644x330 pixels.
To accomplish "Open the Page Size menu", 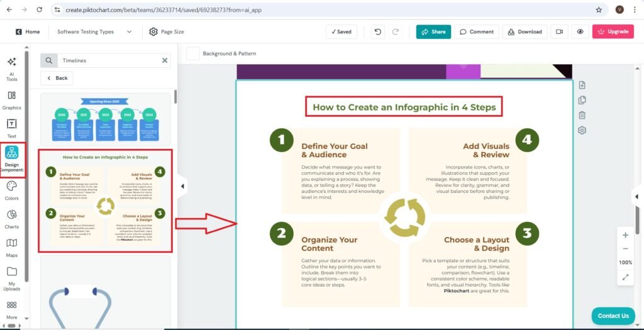I will 167,31.
